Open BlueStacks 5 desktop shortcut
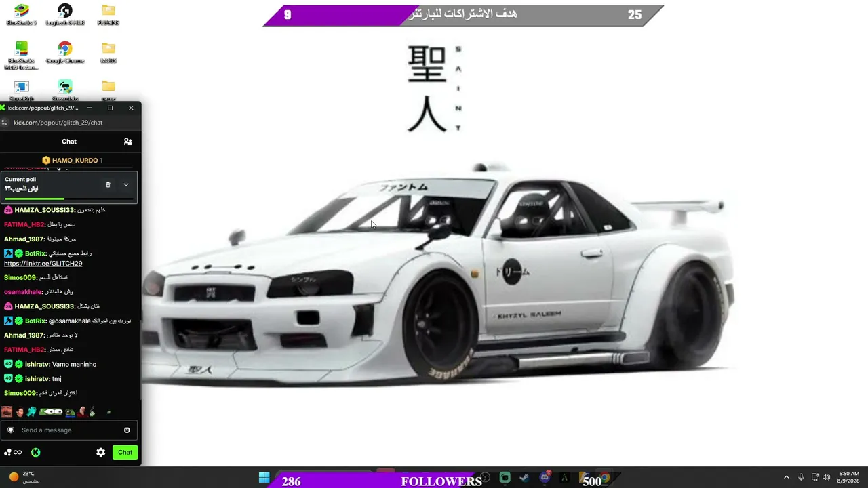This screenshot has height=488, width=868. (x=22, y=14)
